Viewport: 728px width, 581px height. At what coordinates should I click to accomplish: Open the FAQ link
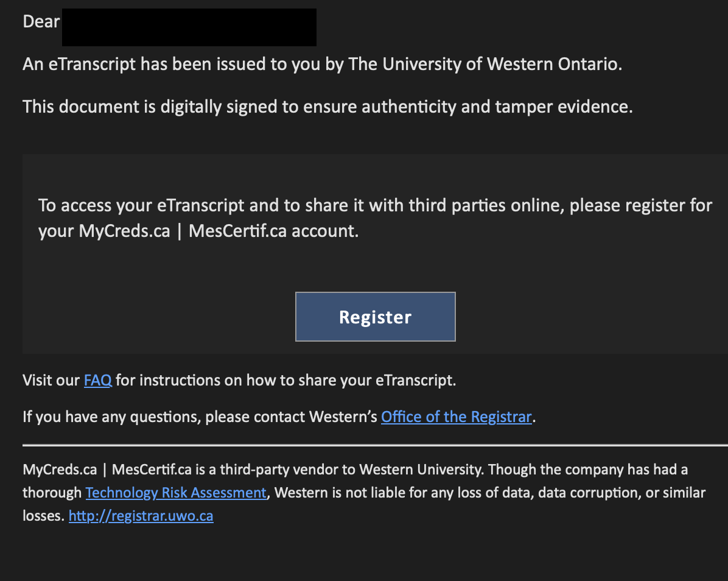(x=98, y=381)
